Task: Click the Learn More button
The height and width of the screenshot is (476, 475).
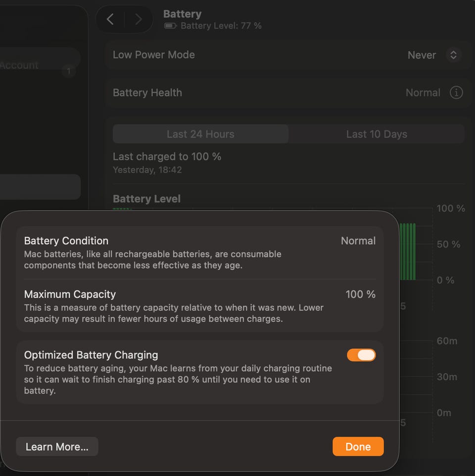Action: 57,446
